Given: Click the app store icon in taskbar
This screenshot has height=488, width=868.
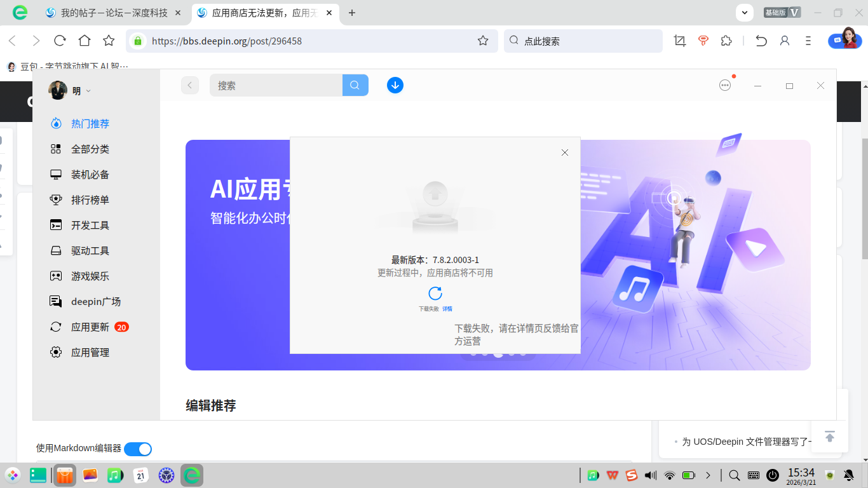Looking at the screenshot, I should pyautogui.click(x=64, y=475).
